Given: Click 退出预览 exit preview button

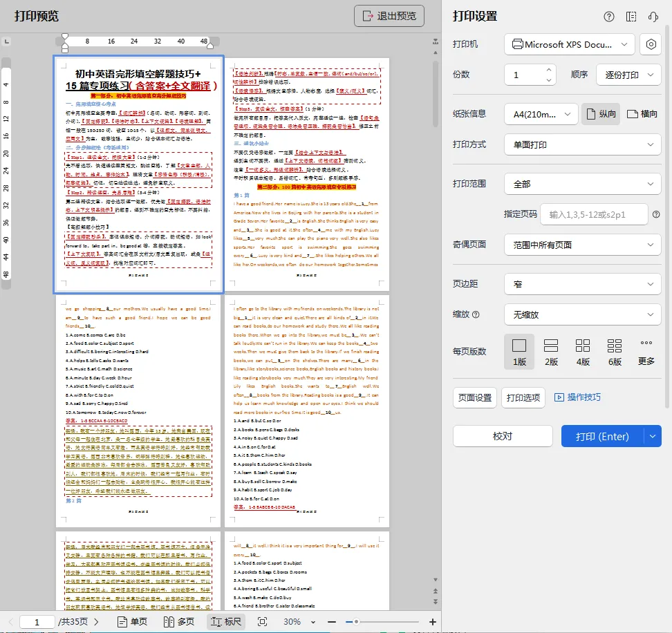Looking at the screenshot, I should (x=389, y=17).
